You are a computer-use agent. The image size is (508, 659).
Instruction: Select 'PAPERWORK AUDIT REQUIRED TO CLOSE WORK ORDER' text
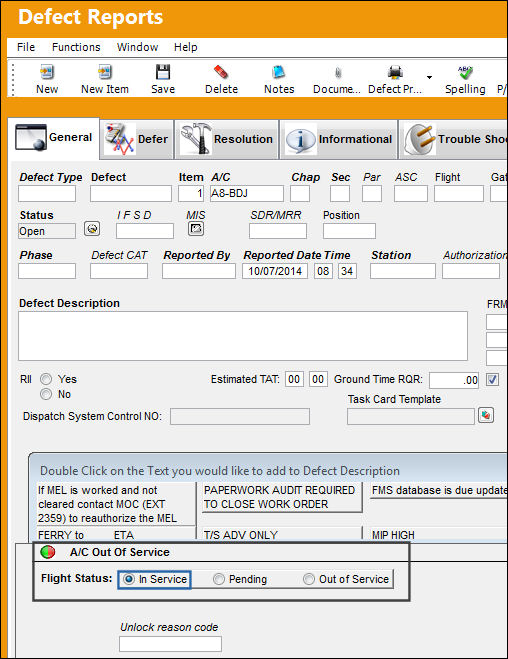pyautogui.click(x=282, y=497)
